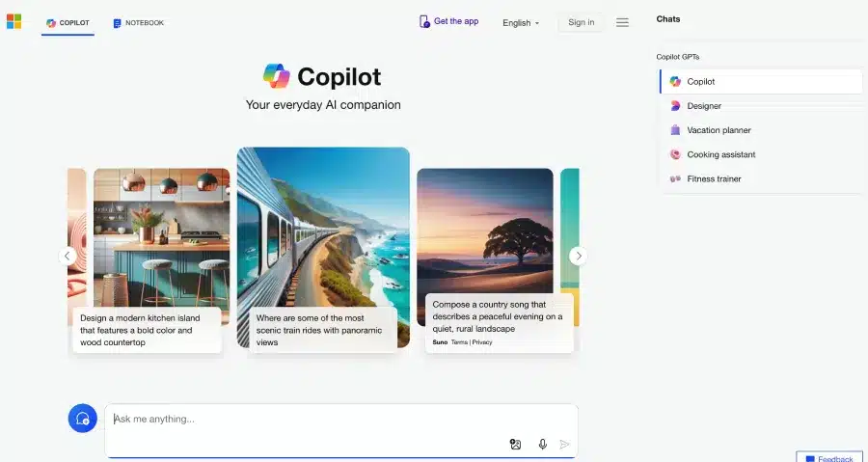Click the Copilot logo heading
The height and width of the screenshot is (462, 868).
coord(322,76)
